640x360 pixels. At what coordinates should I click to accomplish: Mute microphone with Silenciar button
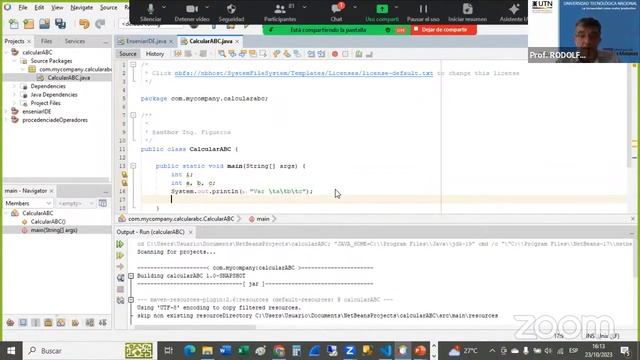pyautogui.click(x=151, y=12)
